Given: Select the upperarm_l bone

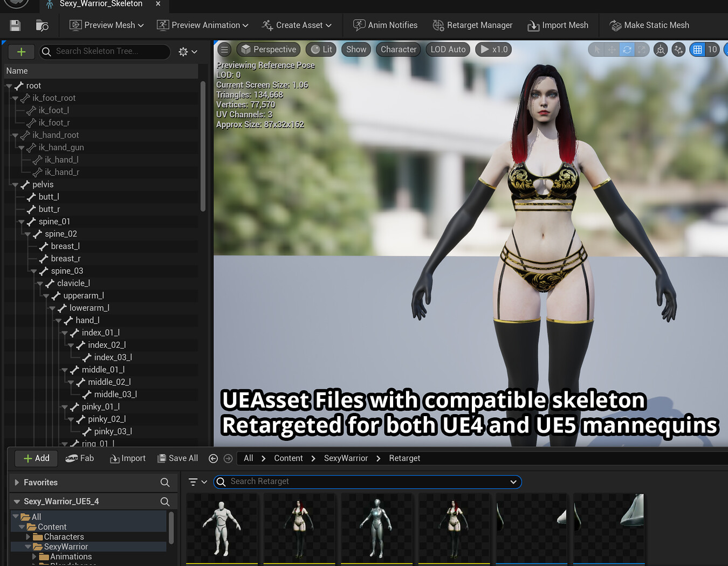Looking at the screenshot, I should click(84, 296).
